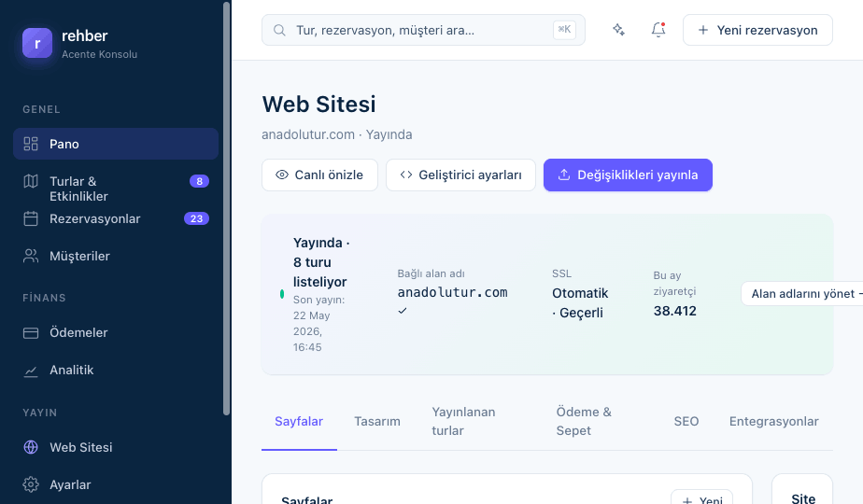863x504 pixels.
Task: Click the sidebar vertical scrollbar
Action: 226,209
